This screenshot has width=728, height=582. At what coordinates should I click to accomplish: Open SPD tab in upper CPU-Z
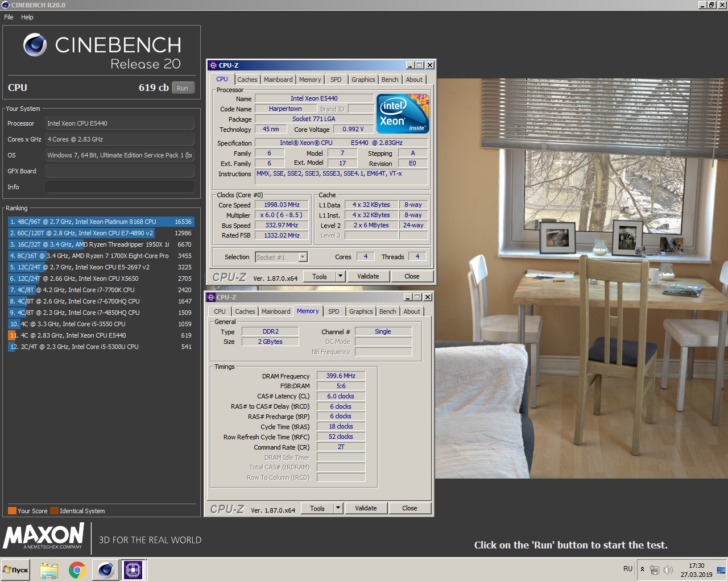tap(336, 80)
